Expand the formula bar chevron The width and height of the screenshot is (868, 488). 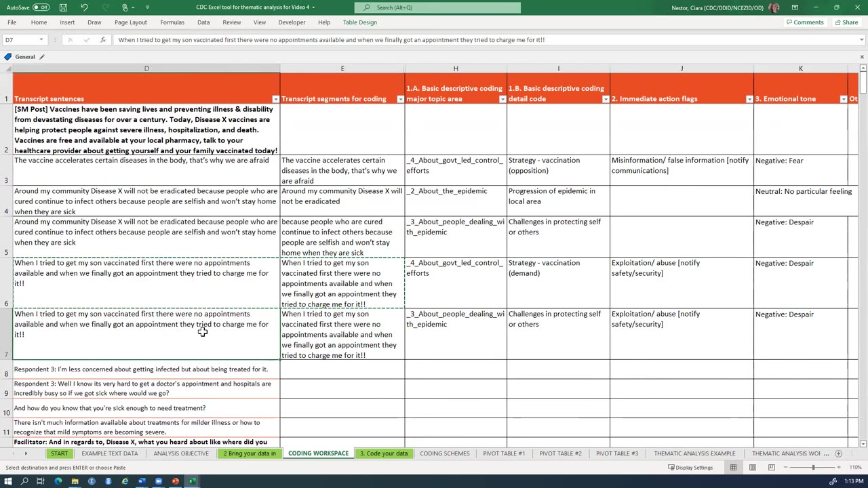point(861,40)
